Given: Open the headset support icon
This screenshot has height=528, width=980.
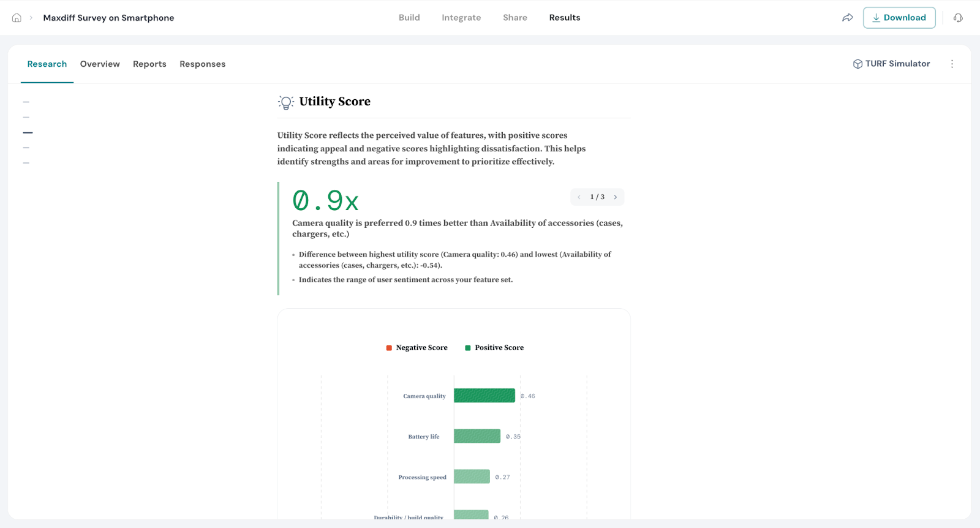Looking at the screenshot, I should coord(958,18).
